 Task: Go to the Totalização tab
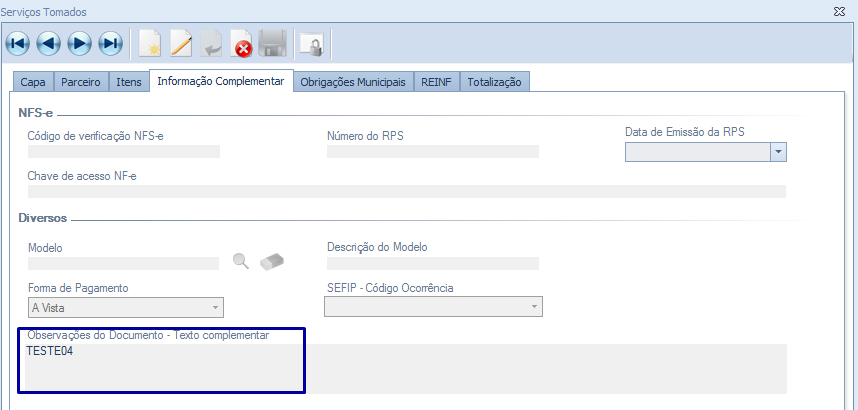[x=494, y=82]
